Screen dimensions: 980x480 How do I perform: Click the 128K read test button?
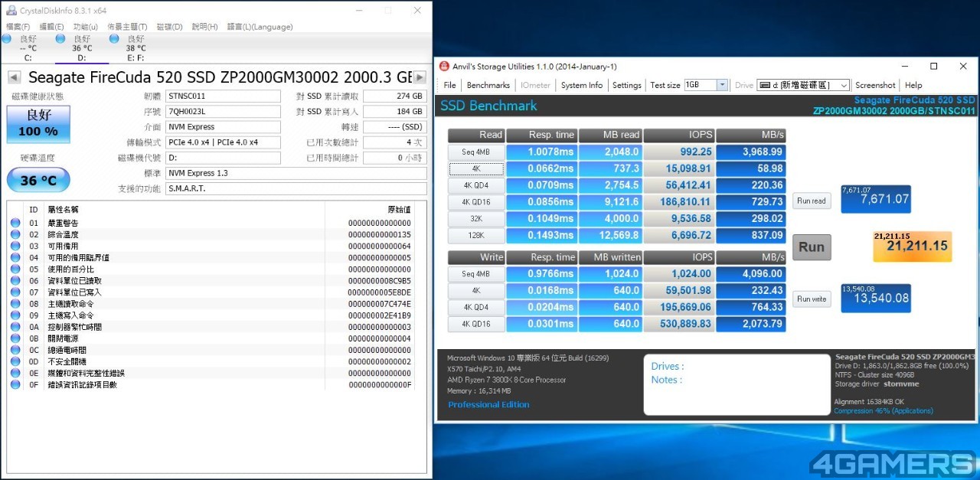(475, 235)
